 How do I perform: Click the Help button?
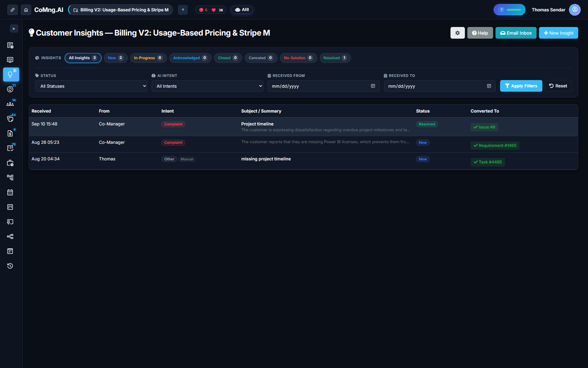click(480, 33)
